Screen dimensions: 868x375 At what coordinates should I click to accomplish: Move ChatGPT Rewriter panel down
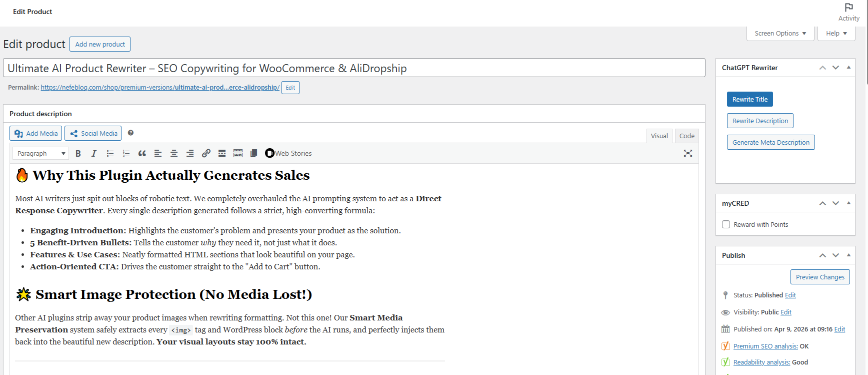click(835, 68)
